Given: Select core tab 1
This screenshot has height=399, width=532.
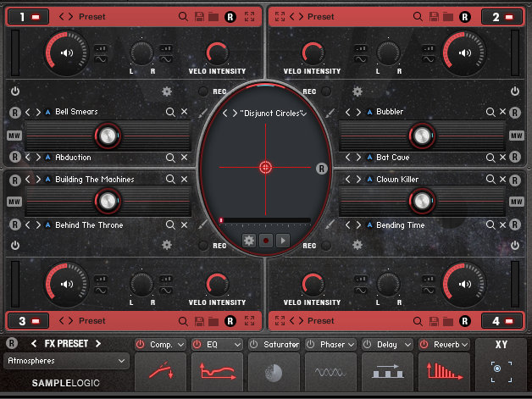Looking at the screenshot, I should tap(29, 17).
